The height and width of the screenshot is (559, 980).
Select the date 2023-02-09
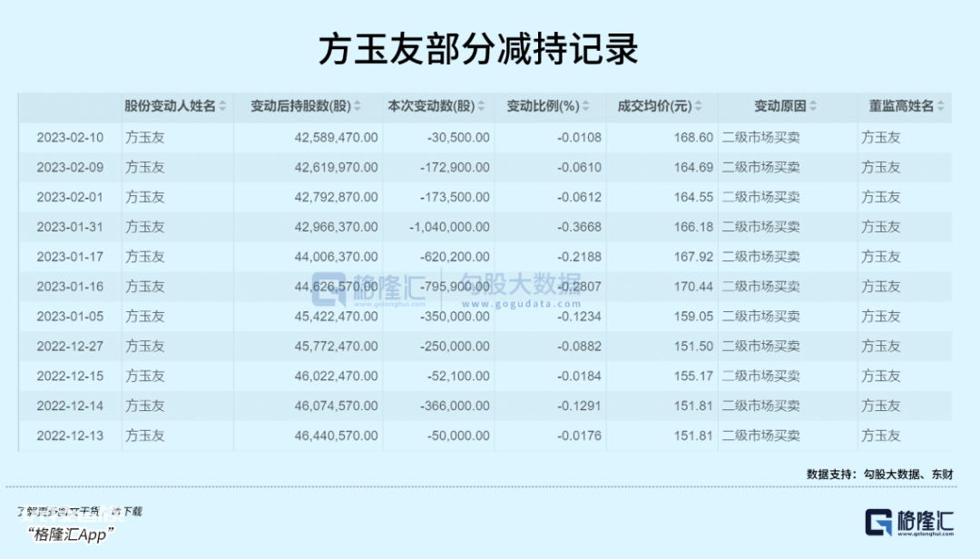[70, 168]
